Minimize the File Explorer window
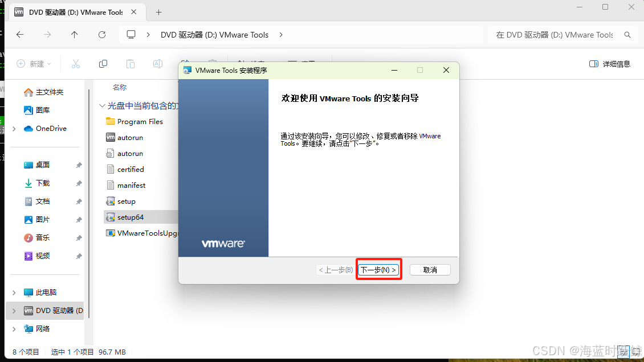The image size is (644, 362). [580, 7]
